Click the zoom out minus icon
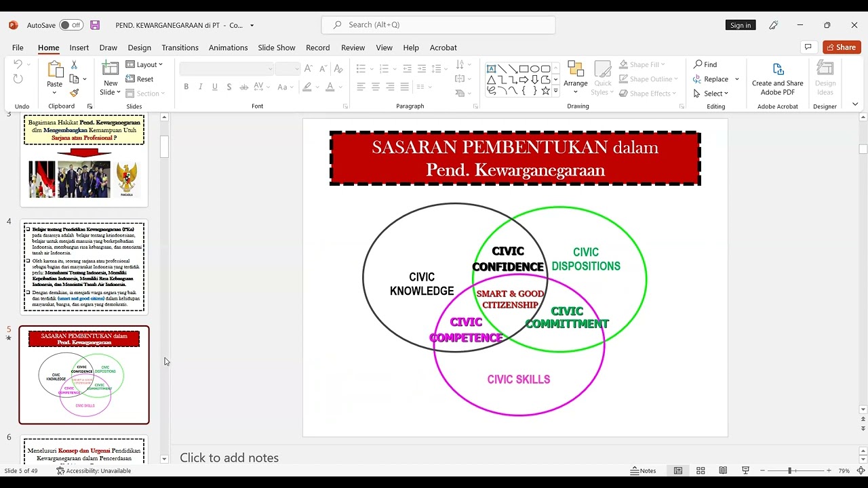Viewport: 868px width, 488px height. tap(763, 470)
